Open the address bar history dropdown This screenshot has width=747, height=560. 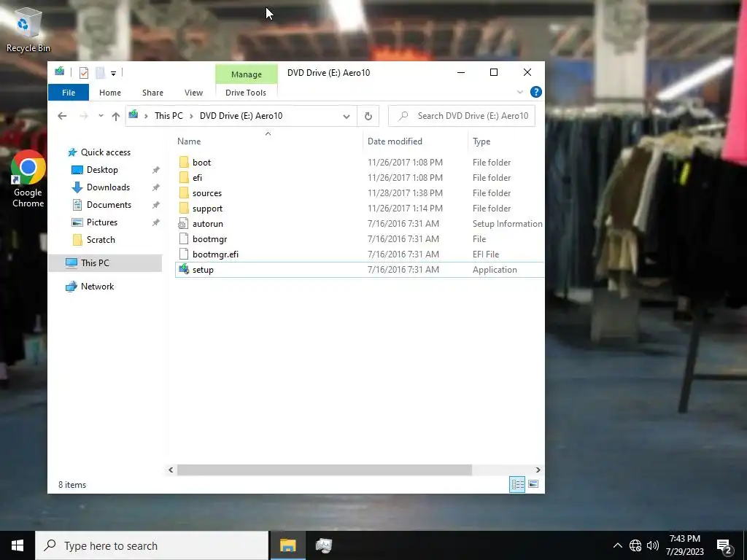[x=347, y=116]
